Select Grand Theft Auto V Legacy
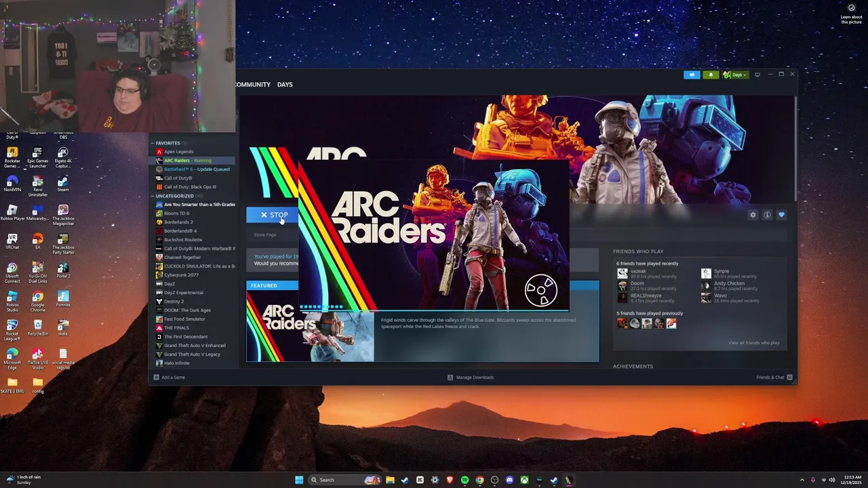The width and height of the screenshot is (868, 488). tap(192, 354)
